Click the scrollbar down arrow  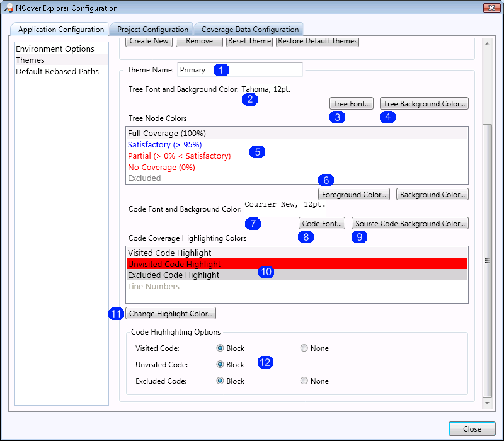(487, 403)
